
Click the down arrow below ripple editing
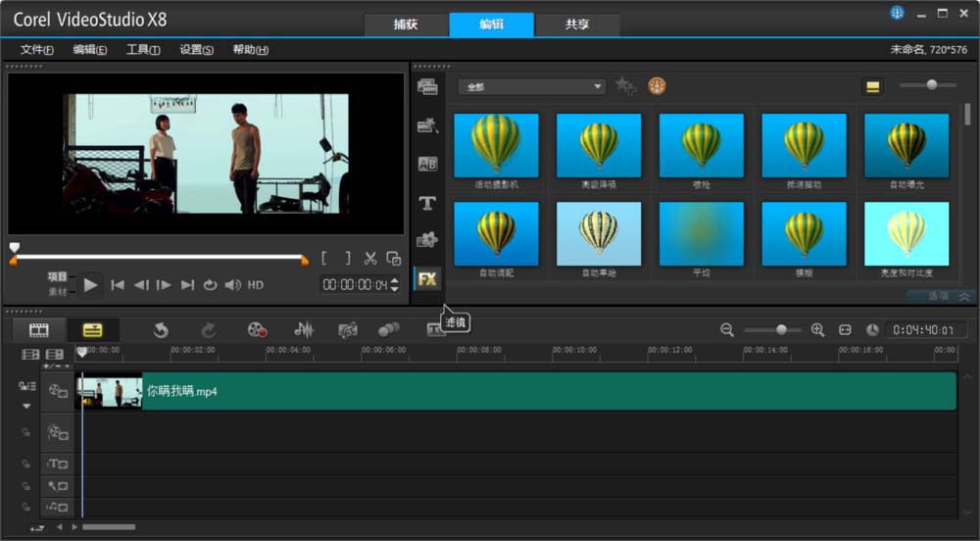26,406
